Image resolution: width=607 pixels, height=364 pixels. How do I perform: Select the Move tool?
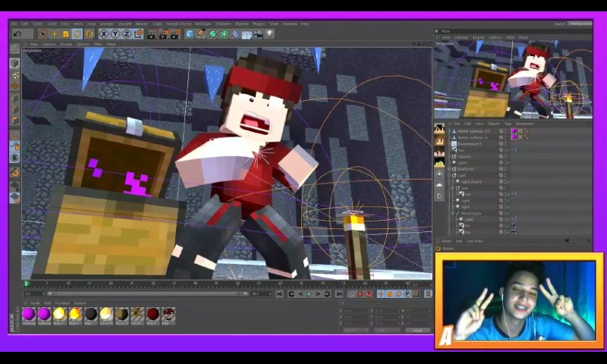55,34
